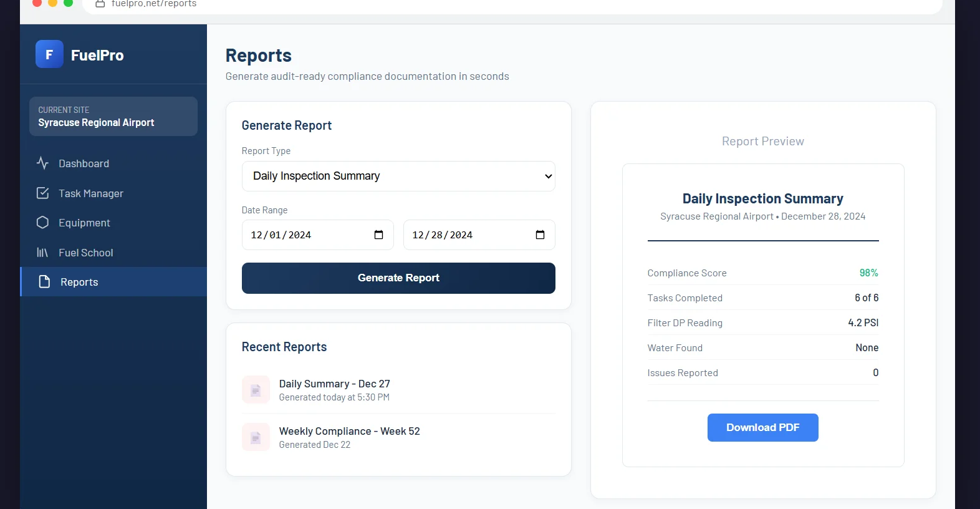Click the 'Compliance Score' label

pyautogui.click(x=687, y=273)
